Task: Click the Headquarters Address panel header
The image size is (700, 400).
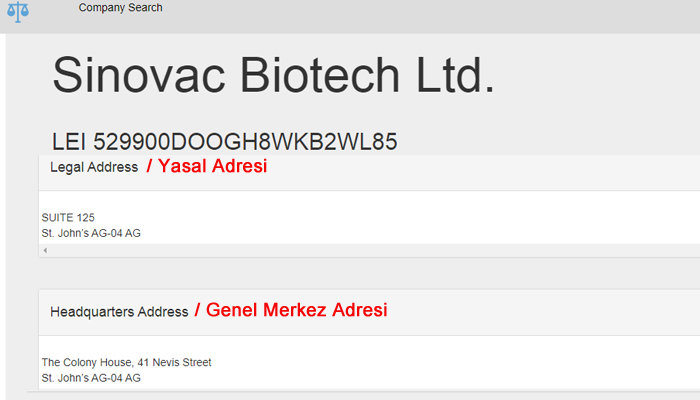Action: click(370, 312)
